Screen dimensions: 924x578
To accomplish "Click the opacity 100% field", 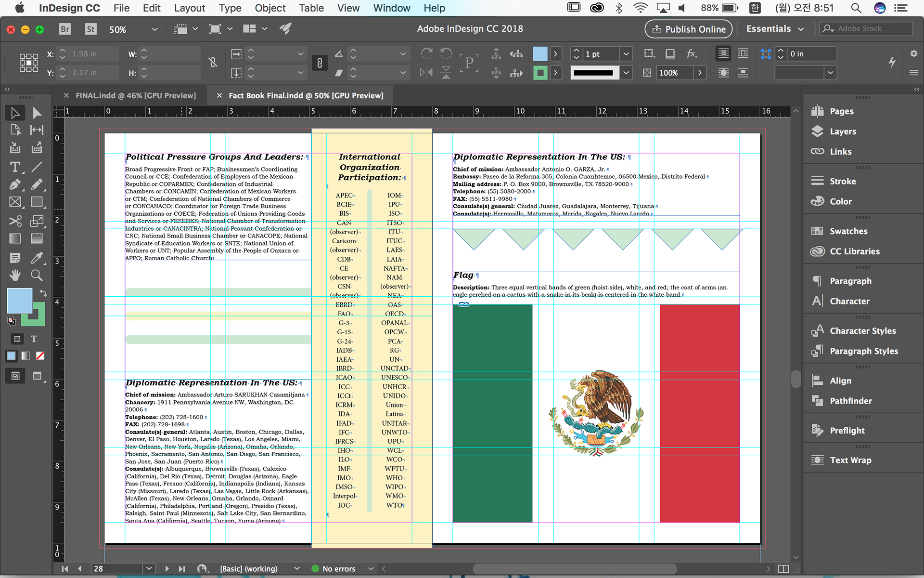I will [x=674, y=73].
